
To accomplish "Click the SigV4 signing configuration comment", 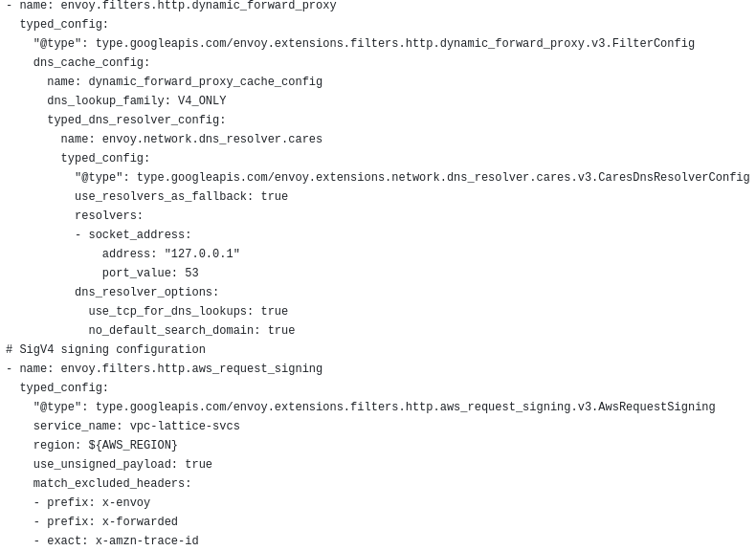I will coord(105,349).
